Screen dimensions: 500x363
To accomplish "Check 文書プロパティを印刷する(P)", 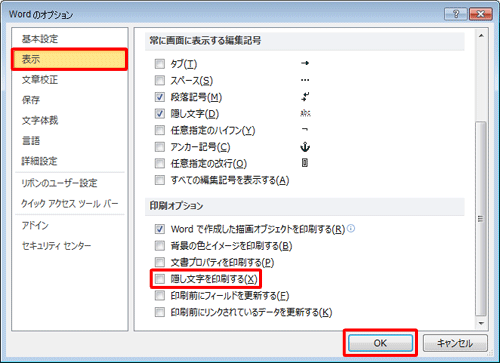I will click(x=160, y=262).
